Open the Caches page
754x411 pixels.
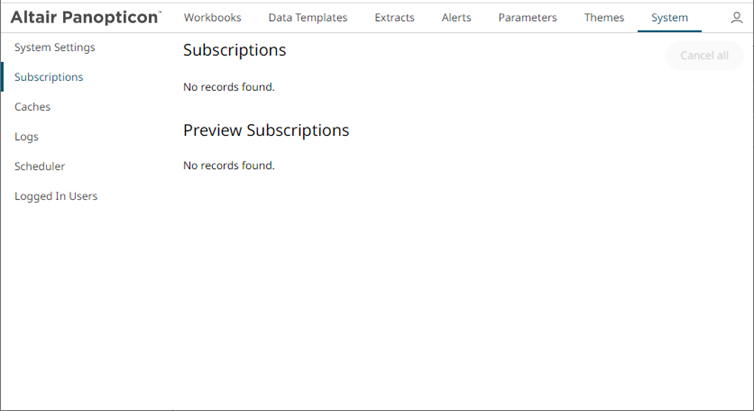click(32, 107)
